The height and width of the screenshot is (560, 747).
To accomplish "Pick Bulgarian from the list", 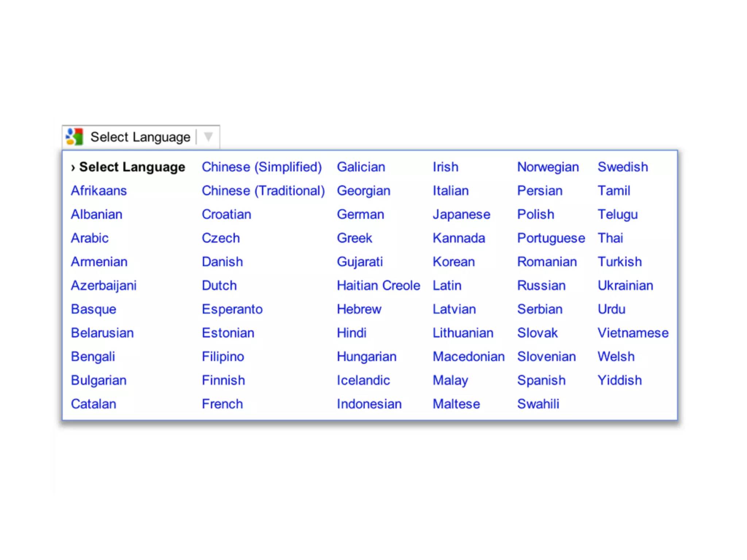I will pos(99,380).
